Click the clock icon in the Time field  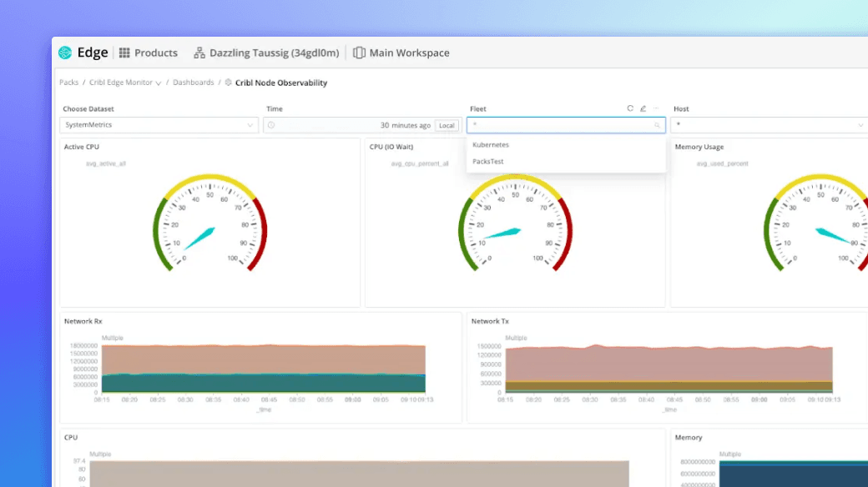[x=270, y=124]
